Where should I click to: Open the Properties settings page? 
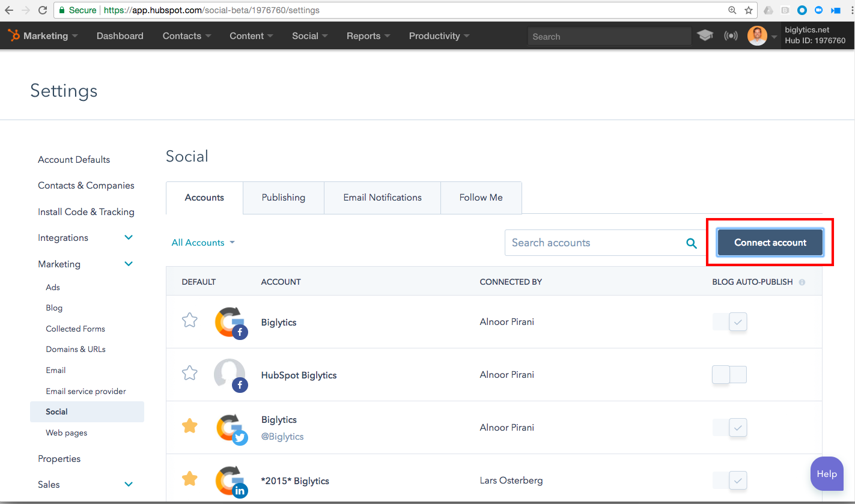[x=59, y=459]
